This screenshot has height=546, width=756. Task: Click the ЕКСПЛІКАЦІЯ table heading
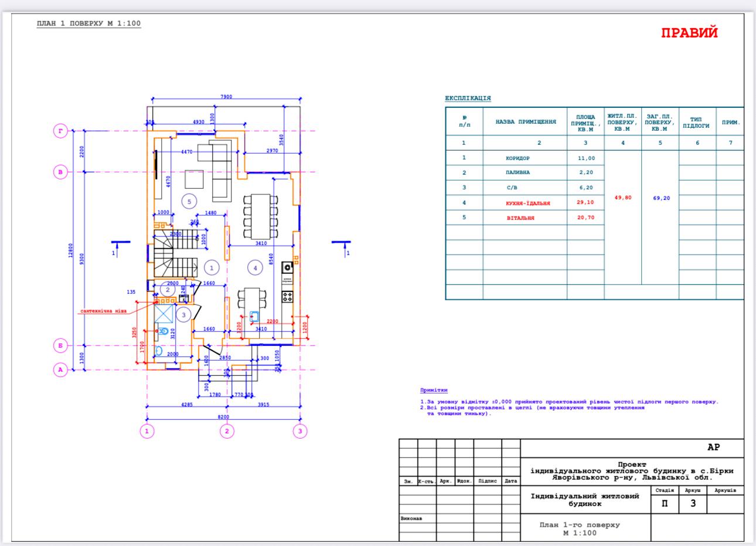[x=468, y=99]
